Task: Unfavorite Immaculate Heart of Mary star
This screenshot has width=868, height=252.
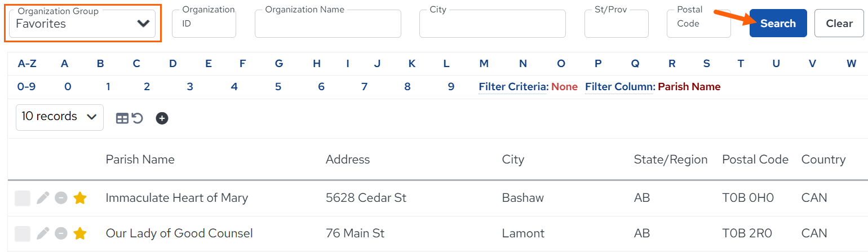Action: [80, 198]
